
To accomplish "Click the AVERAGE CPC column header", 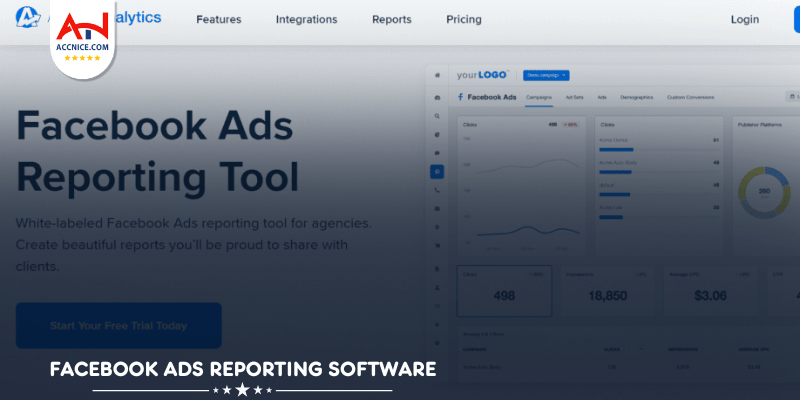I will 755,349.
